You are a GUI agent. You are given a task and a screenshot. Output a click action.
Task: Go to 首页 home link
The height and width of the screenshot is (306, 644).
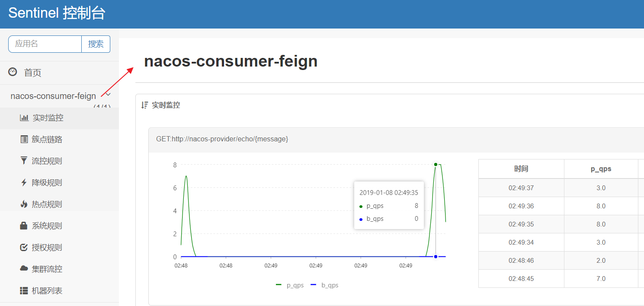tap(32, 73)
